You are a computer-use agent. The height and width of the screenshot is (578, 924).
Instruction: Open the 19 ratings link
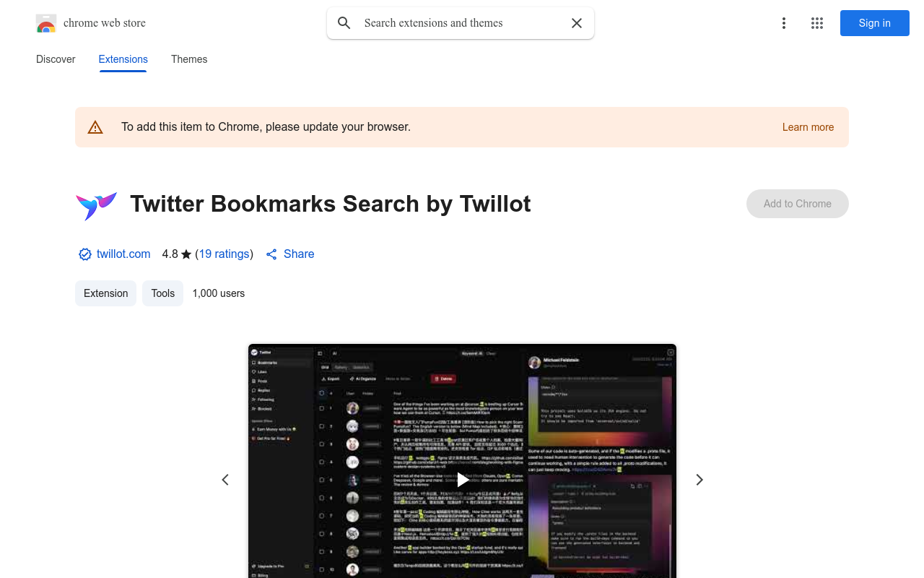(x=224, y=254)
